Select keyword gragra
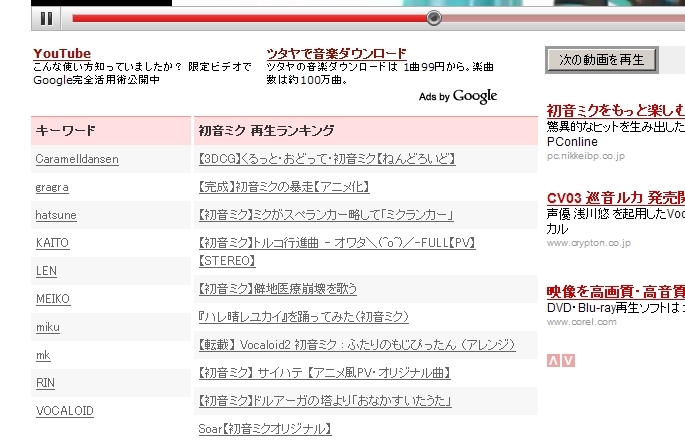 pyautogui.click(x=52, y=187)
